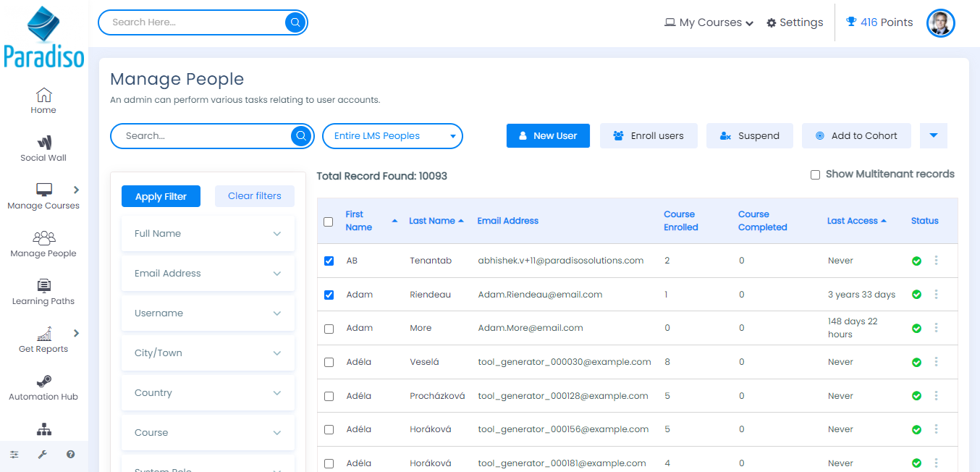
Task: Uncheck the AB Tenantab row checkbox
Action: point(329,261)
